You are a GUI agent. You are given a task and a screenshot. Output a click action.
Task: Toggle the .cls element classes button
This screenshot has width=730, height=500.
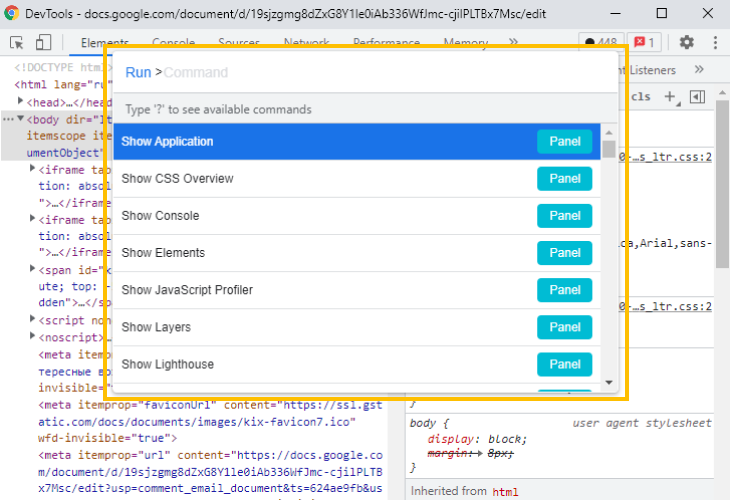coord(641,97)
